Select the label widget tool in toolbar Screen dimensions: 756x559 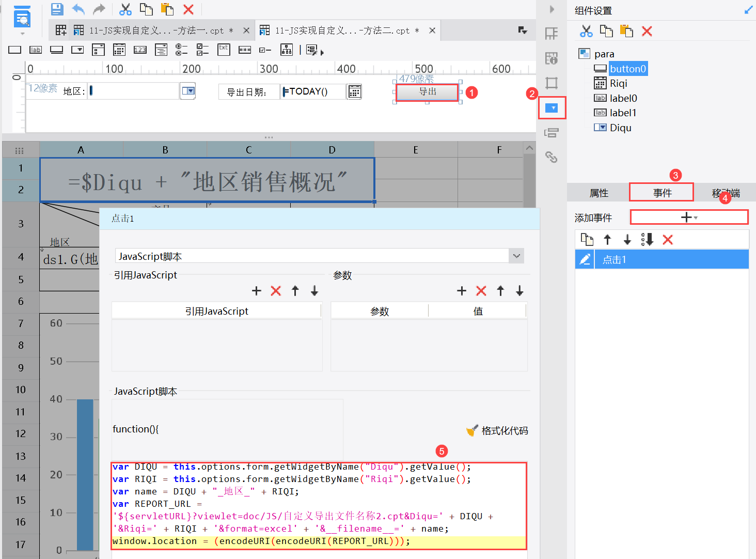(x=36, y=50)
